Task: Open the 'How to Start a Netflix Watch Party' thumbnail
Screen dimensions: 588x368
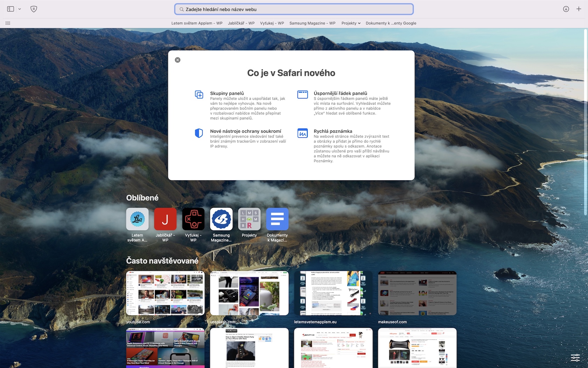Action: tap(249, 348)
